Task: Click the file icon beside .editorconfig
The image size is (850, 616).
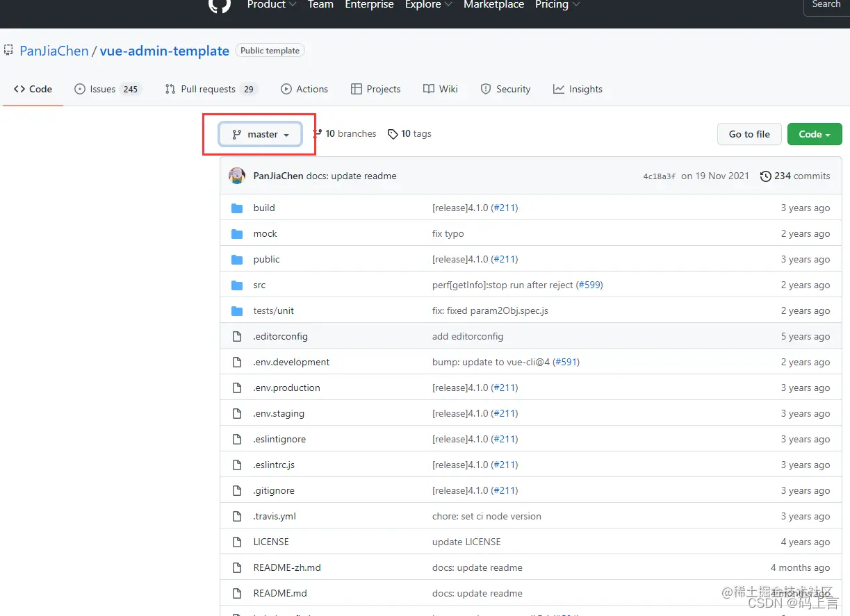Action: tap(237, 336)
